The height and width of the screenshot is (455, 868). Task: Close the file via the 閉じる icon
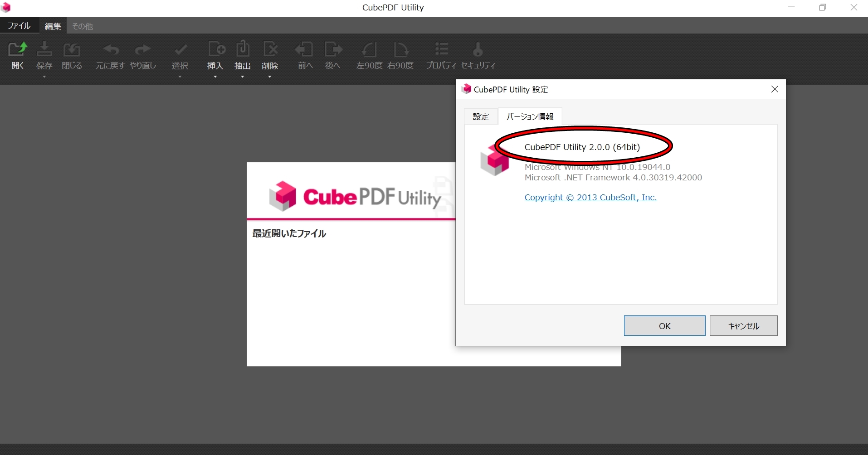[71, 54]
